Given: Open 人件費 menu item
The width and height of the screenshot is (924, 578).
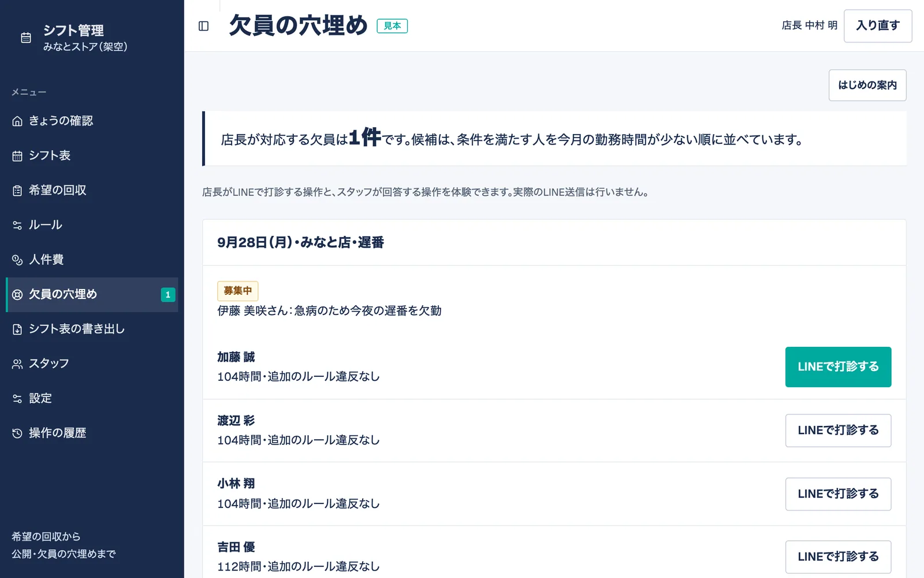Looking at the screenshot, I should pyautogui.click(x=92, y=260).
